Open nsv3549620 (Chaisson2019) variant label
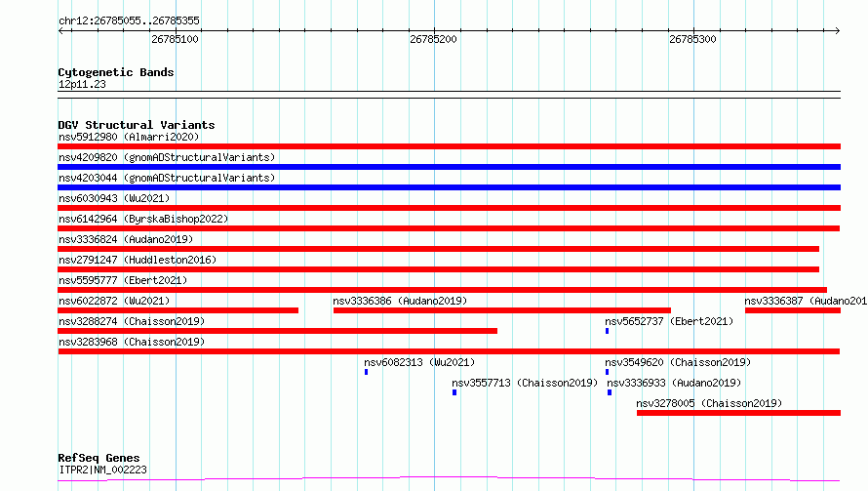 [x=678, y=362]
